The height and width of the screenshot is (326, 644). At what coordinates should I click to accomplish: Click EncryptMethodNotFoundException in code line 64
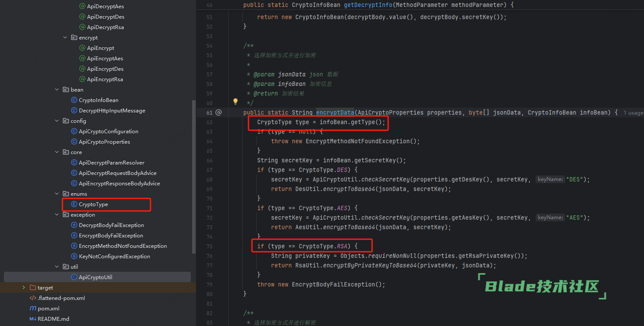(357, 141)
